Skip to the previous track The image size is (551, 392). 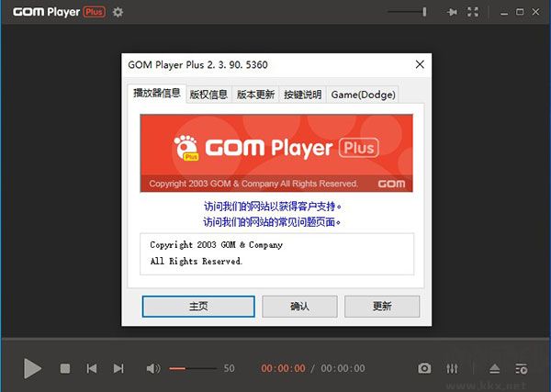tap(92, 368)
